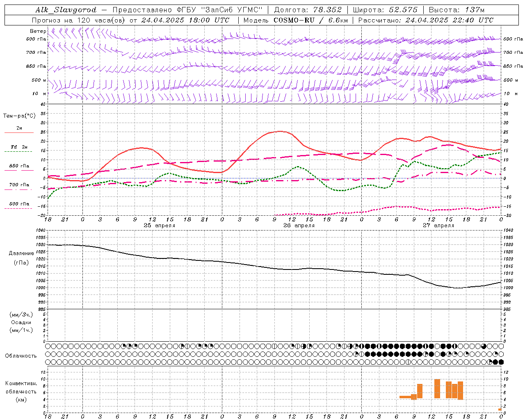Image resolution: width=525 pixels, height=420 pixels.
Task: Select the provider text ФГБУ "ЗапСиб УГМС"
Action: [x=221, y=10]
